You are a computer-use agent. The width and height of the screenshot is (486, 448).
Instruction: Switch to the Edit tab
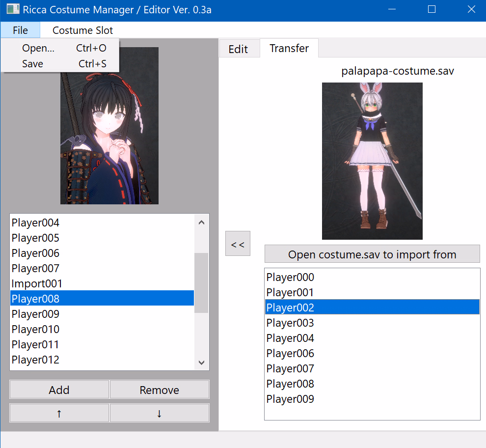[x=238, y=49]
